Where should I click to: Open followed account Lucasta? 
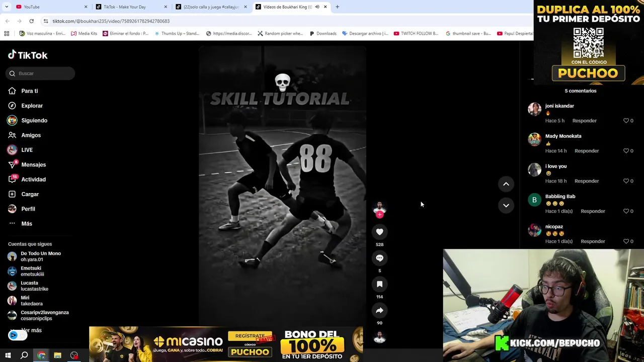28,286
